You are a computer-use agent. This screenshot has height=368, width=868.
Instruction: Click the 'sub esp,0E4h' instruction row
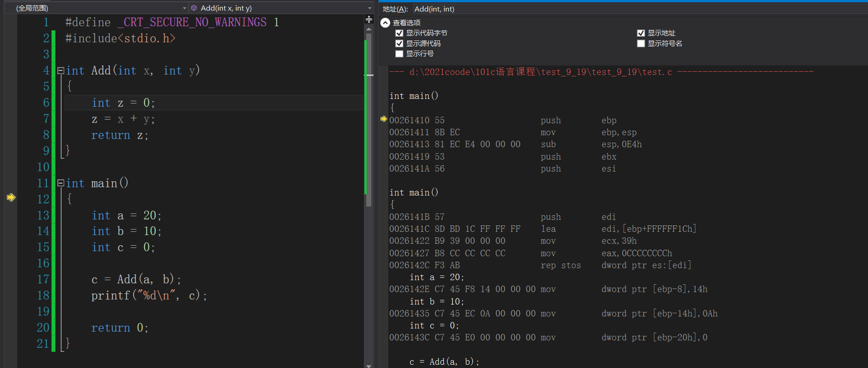516,144
